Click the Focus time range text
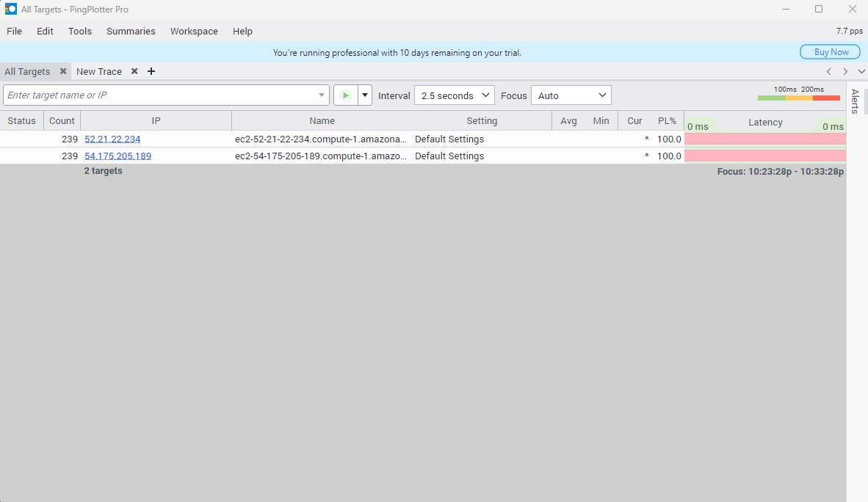This screenshot has height=502, width=868. point(781,172)
